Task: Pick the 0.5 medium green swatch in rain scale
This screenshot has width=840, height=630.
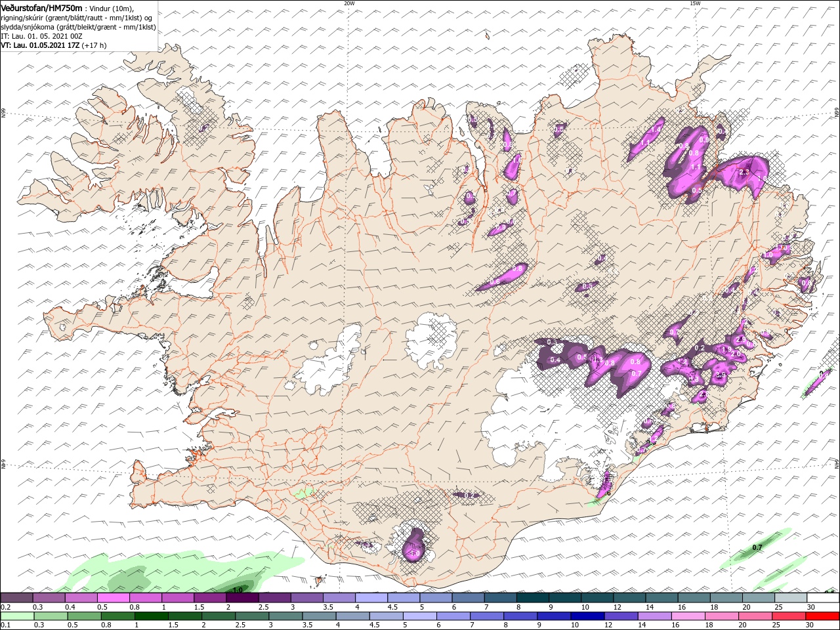Action: click(x=83, y=616)
